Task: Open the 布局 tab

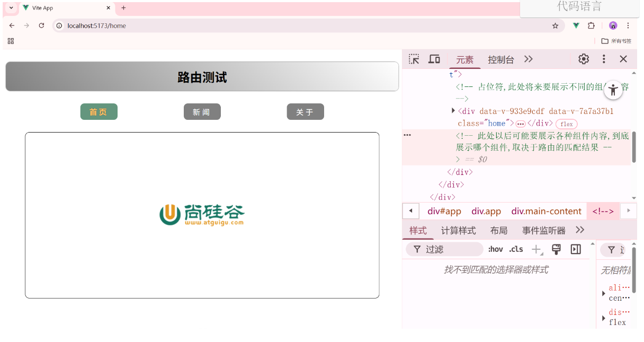Action: [x=499, y=230]
